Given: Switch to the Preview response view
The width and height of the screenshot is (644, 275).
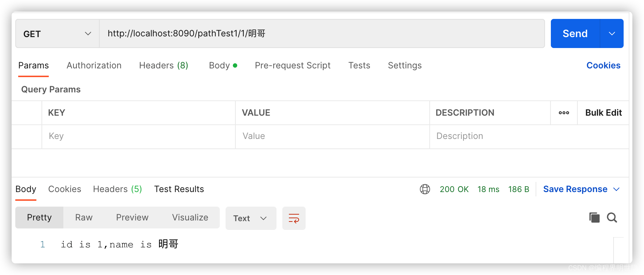Looking at the screenshot, I should pyautogui.click(x=132, y=218).
